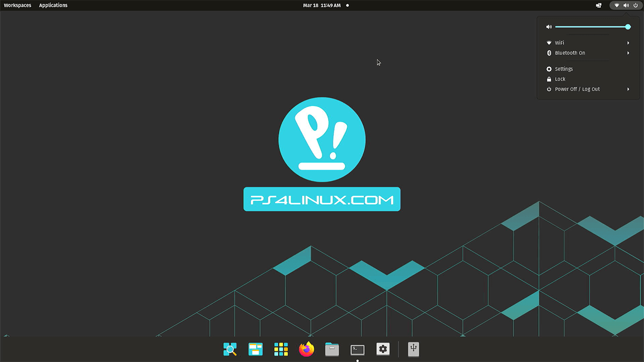
Task: Click the middle of the volume slider
Action: [592, 27]
